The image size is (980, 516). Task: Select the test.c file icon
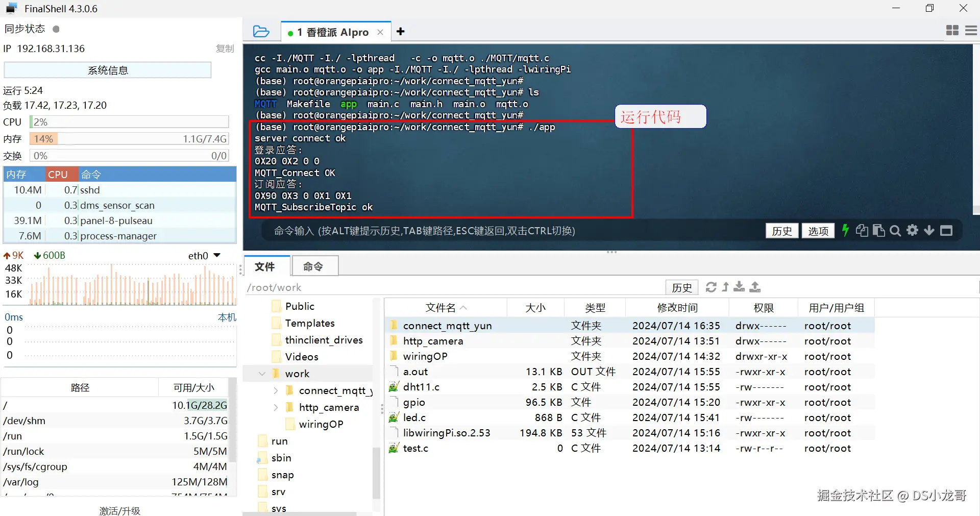point(394,448)
